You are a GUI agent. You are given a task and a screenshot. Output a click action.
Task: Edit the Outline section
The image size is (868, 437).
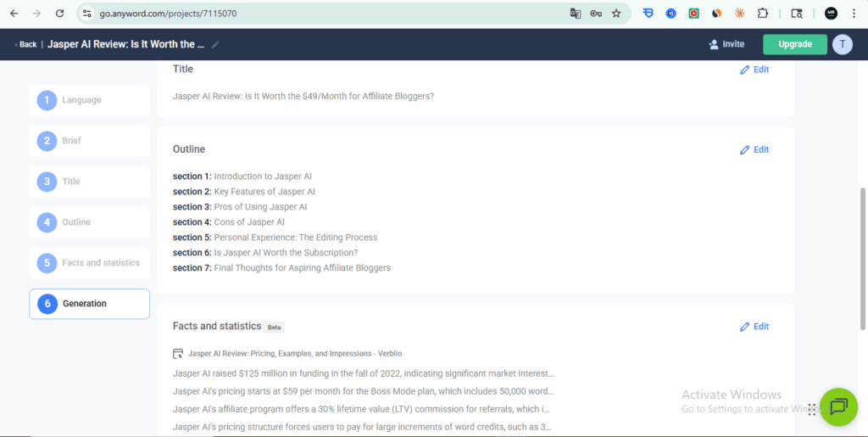pyautogui.click(x=754, y=149)
